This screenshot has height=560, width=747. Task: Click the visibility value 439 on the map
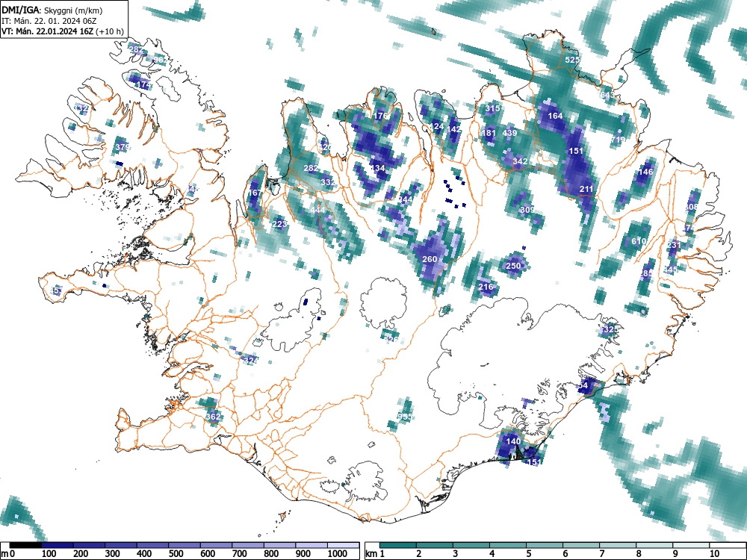click(x=509, y=133)
